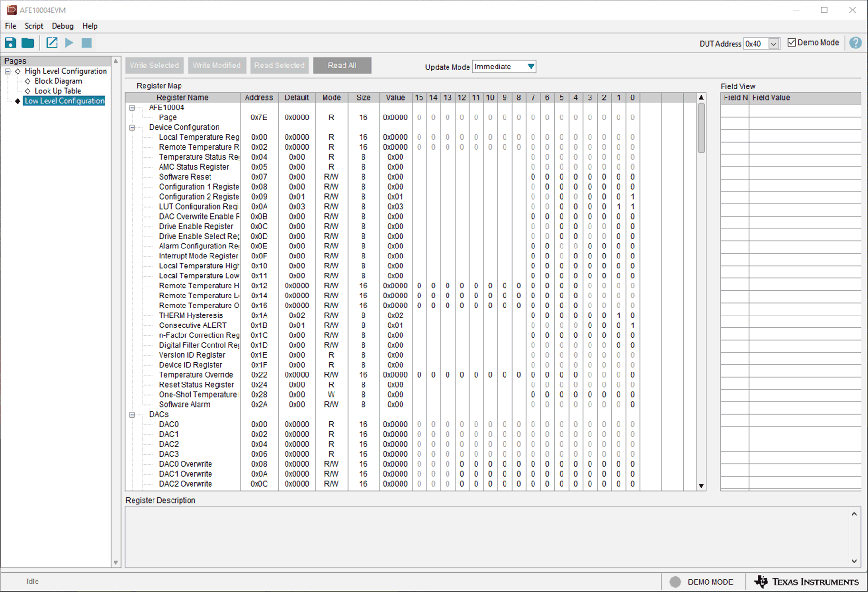Open help using the question mark icon
868x592 pixels.
point(855,42)
